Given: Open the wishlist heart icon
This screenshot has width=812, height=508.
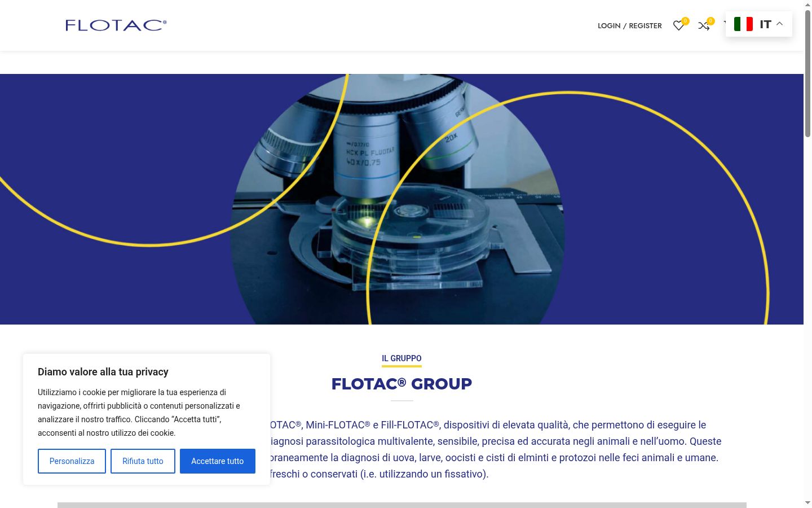Looking at the screenshot, I should (x=679, y=25).
